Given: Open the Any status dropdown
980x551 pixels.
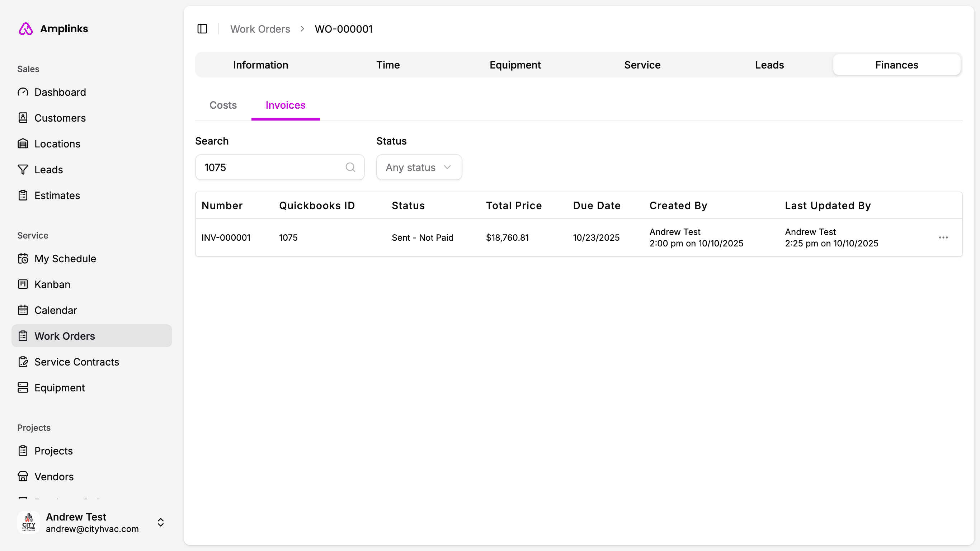Looking at the screenshot, I should (419, 168).
